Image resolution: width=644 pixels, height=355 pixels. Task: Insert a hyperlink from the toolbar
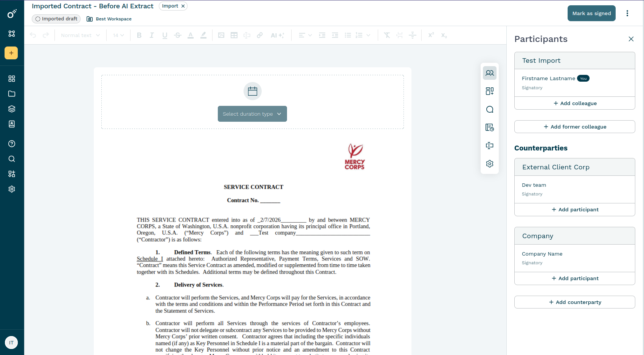pyautogui.click(x=260, y=35)
